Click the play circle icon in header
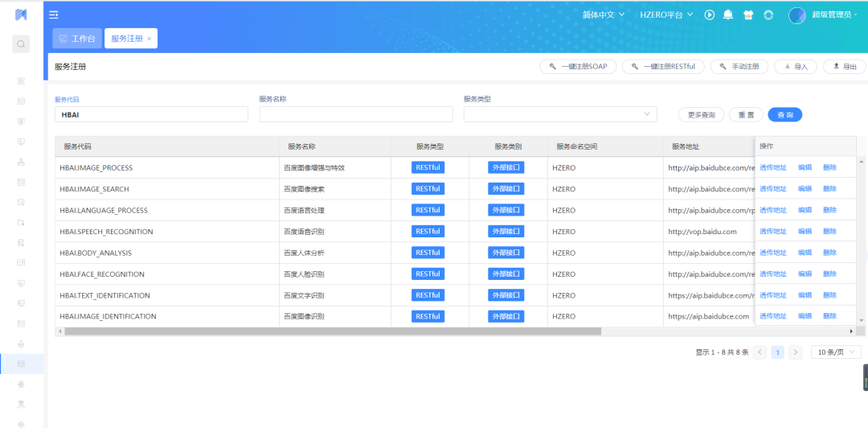The height and width of the screenshot is (428, 868). point(710,14)
